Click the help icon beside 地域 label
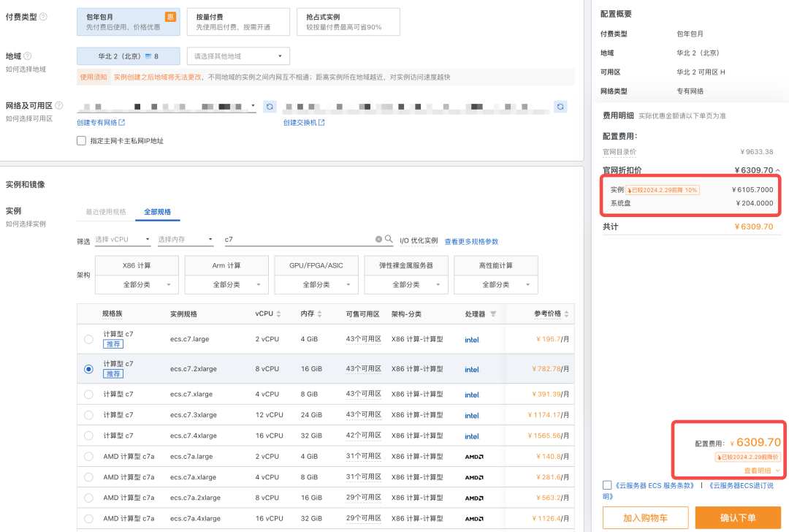789x532 pixels. (x=28, y=56)
